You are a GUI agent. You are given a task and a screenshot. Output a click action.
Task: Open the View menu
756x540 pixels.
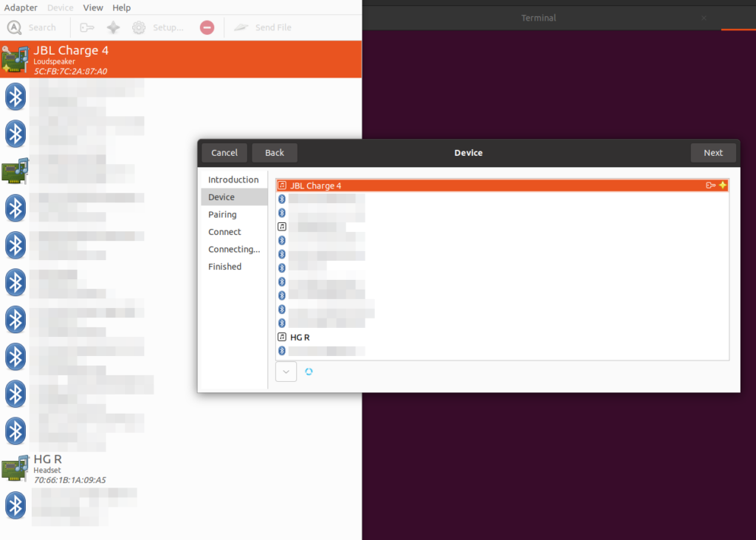93,7
